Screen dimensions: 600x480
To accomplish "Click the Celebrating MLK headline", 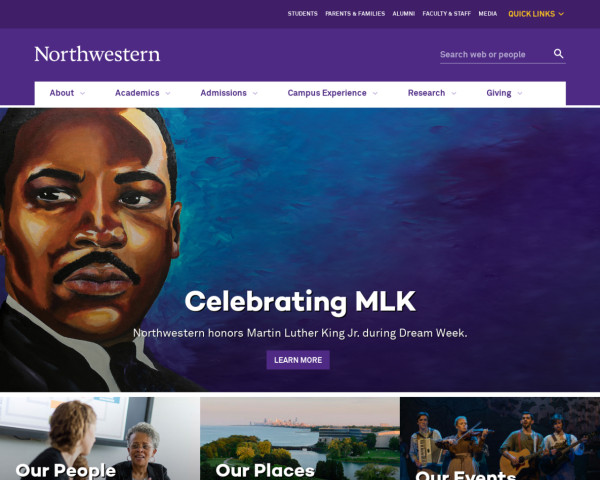I will coord(300,302).
